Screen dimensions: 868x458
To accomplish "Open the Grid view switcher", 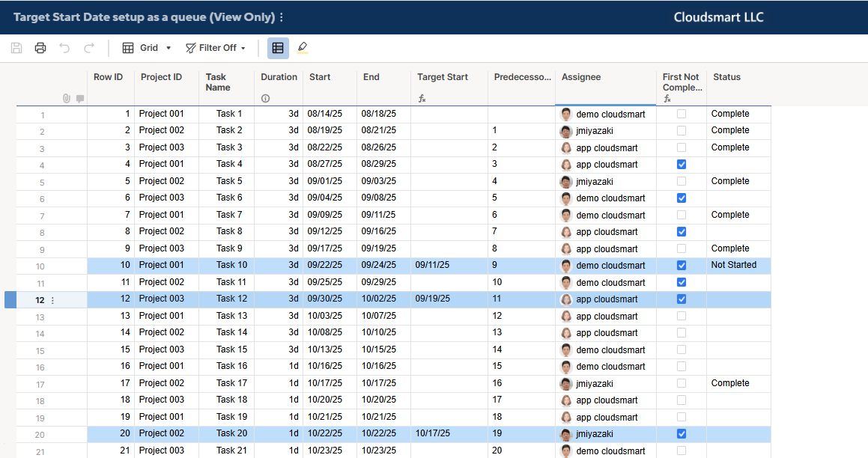I will coord(147,48).
